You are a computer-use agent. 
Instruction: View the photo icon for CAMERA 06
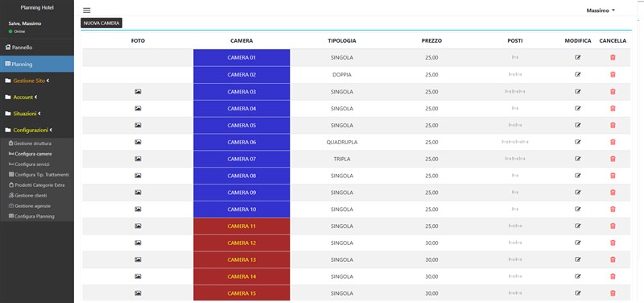(x=138, y=143)
